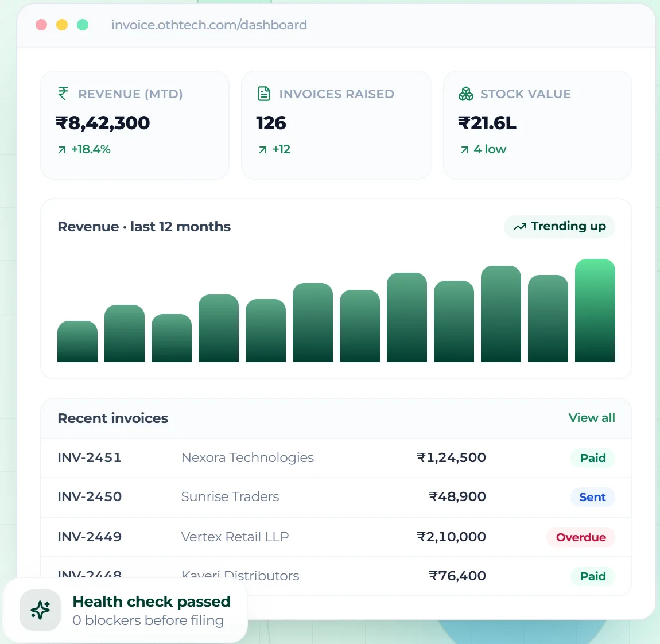Open the View all invoices link
Screen dimensions: 660x644
tap(591, 417)
